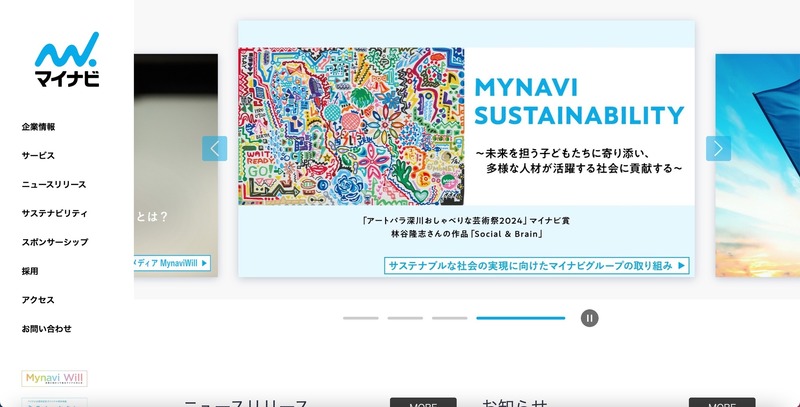The height and width of the screenshot is (407, 800).
Task: Advance to the next carousel slide
Action: [x=718, y=148]
